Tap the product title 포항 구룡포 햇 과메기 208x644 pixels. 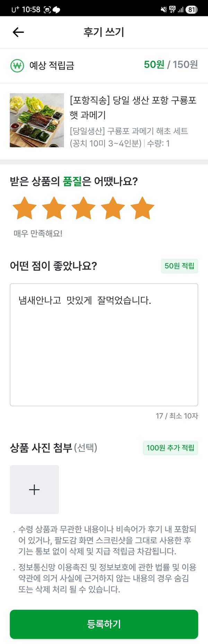(133, 107)
